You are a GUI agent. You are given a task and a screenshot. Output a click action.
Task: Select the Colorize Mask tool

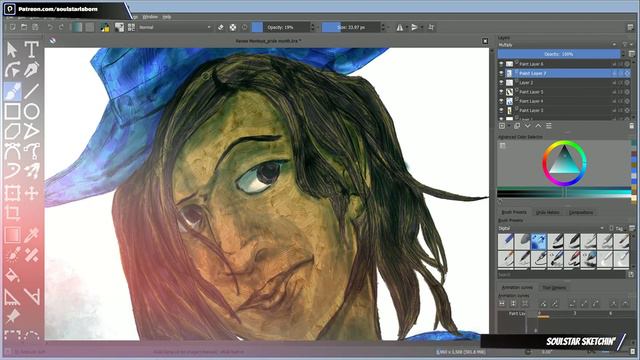point(12,255)
